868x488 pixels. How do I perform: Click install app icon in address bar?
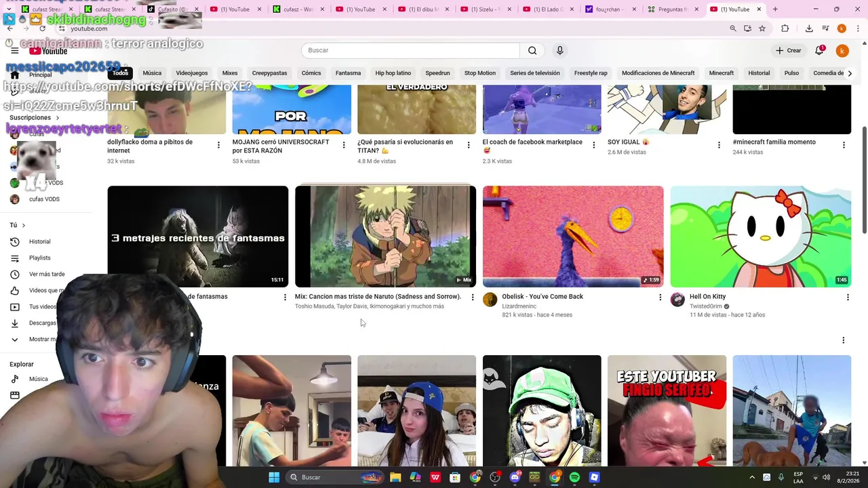tap(747, 28)
